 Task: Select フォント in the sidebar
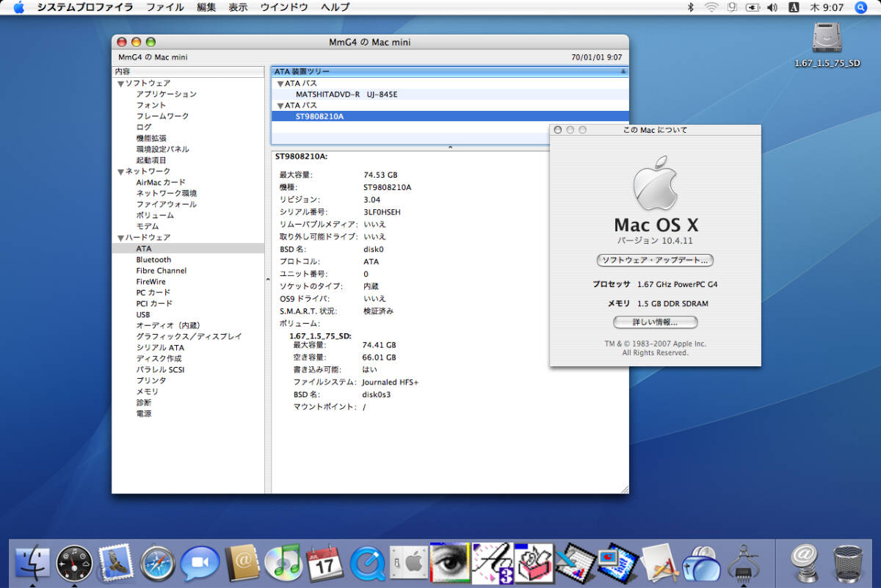pyautogui.click(x=151, y=106)
